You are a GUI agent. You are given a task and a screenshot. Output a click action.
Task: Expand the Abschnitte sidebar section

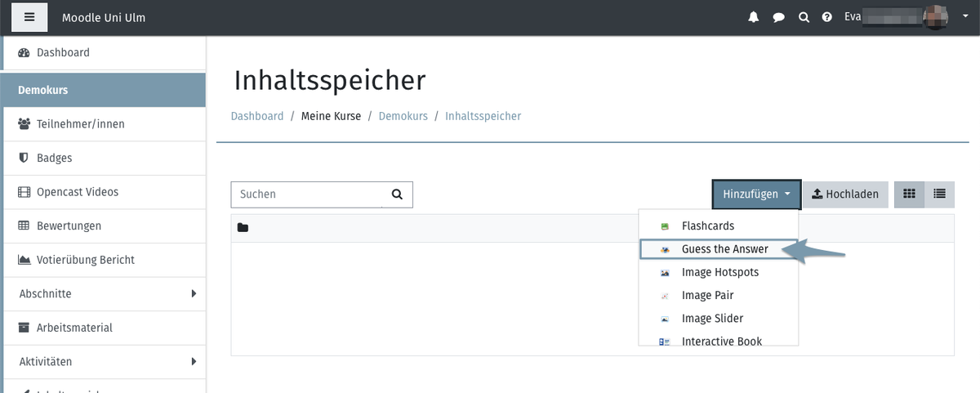point(194,293)
